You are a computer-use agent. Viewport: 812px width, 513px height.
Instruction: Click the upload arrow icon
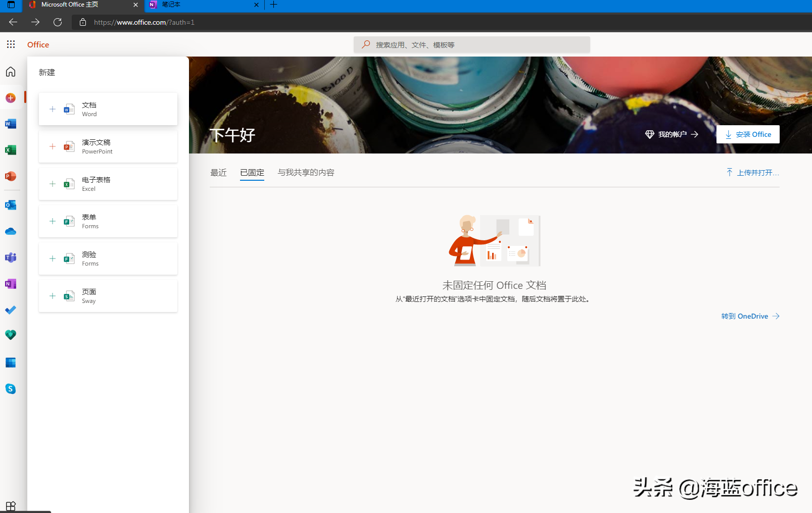730,172
